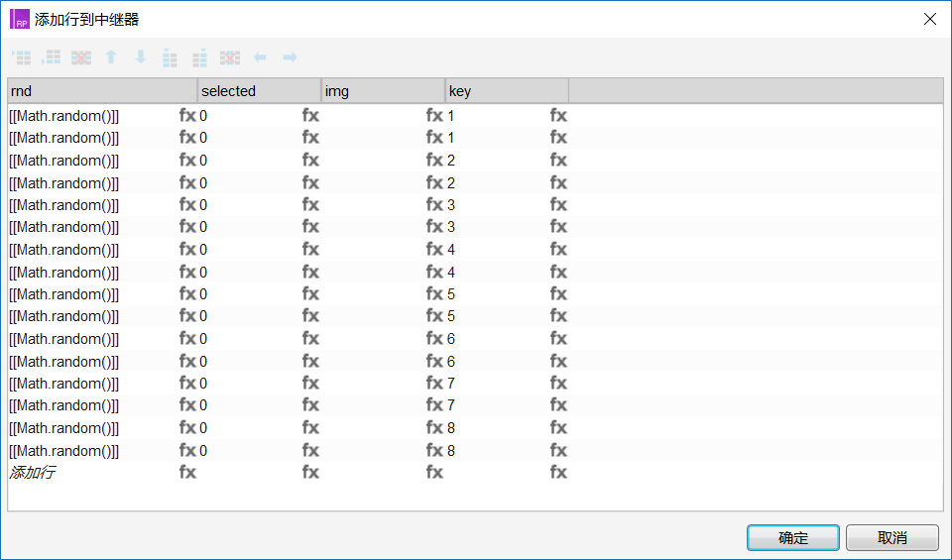Select the img column header
This screenshot has width=952, height=560.
[383, 91]
